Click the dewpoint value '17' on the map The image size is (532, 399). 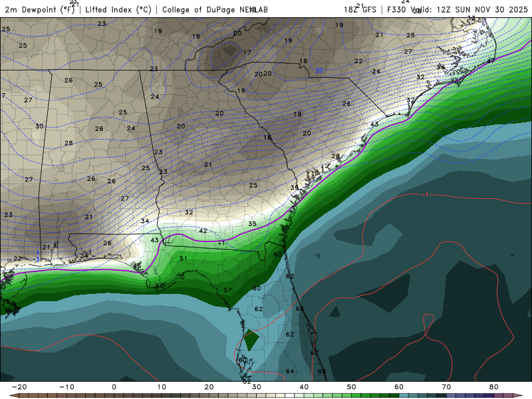(x=247, y=53)
